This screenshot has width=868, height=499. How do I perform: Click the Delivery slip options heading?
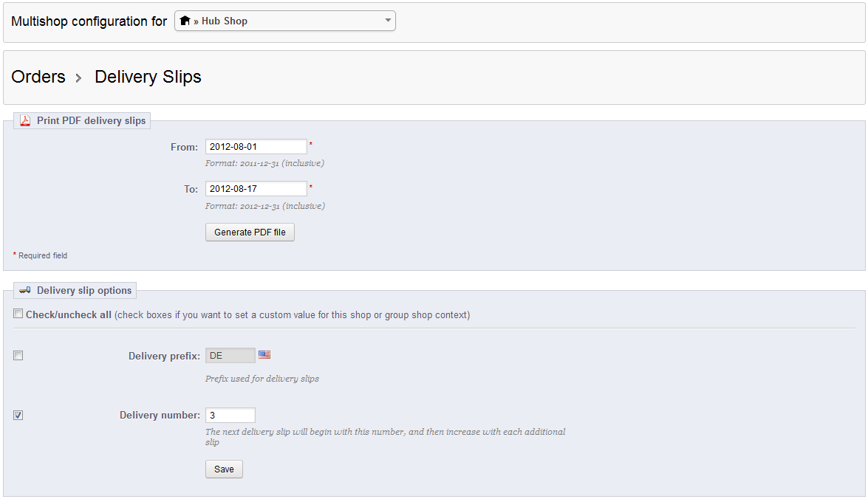[x=84, y=291]
